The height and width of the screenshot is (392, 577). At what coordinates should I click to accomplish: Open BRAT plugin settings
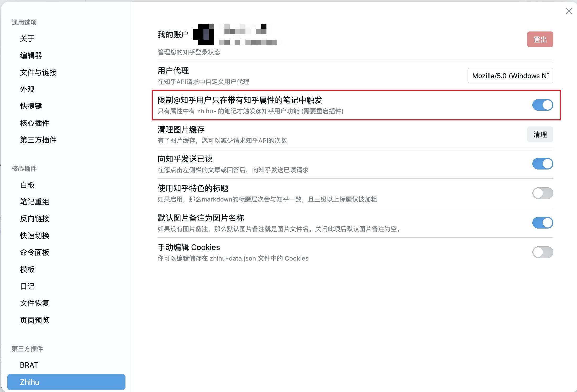(x=29, y=365)
